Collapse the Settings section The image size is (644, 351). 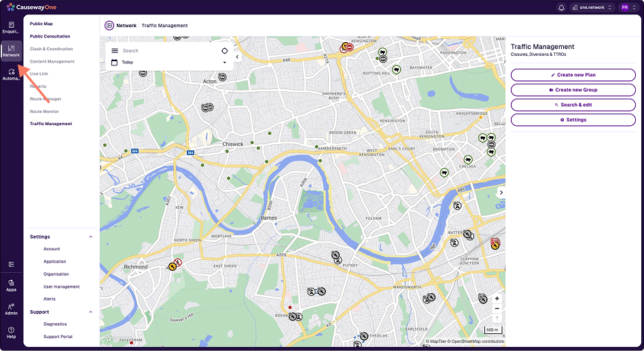coord(91,237)
